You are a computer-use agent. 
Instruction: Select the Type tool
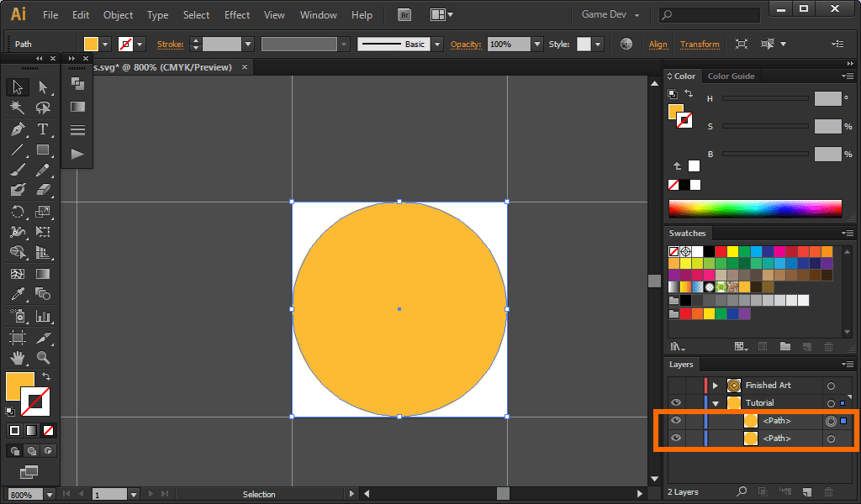point(43,129)
